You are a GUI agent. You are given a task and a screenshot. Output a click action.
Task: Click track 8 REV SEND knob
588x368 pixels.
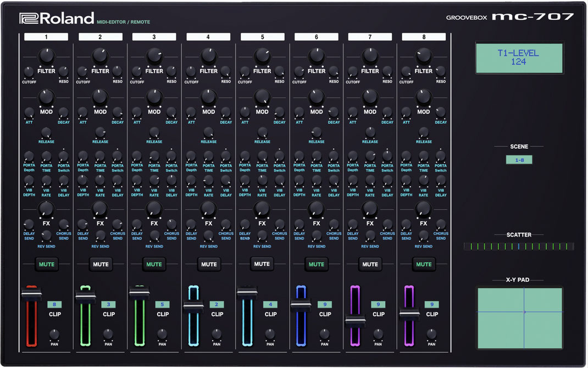point(423,236)
